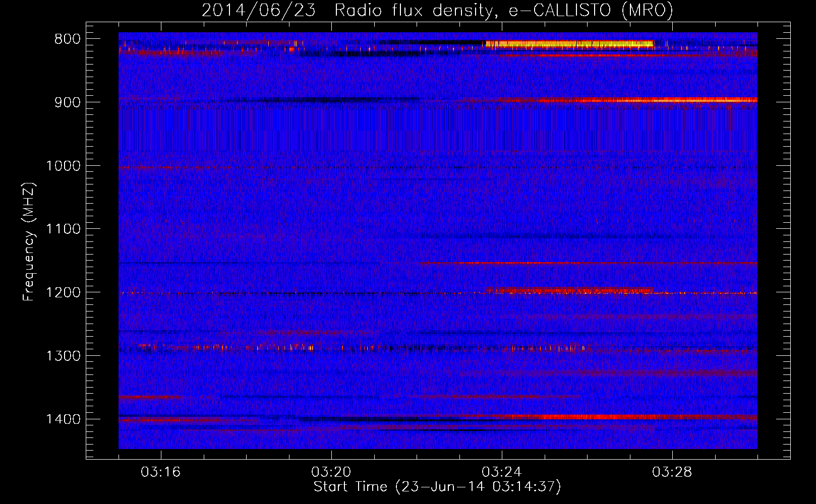Click the red band segment just above 1200 MHz
Image resolution: width=816 pixels, height=504 pixels.
coord(569,290)
